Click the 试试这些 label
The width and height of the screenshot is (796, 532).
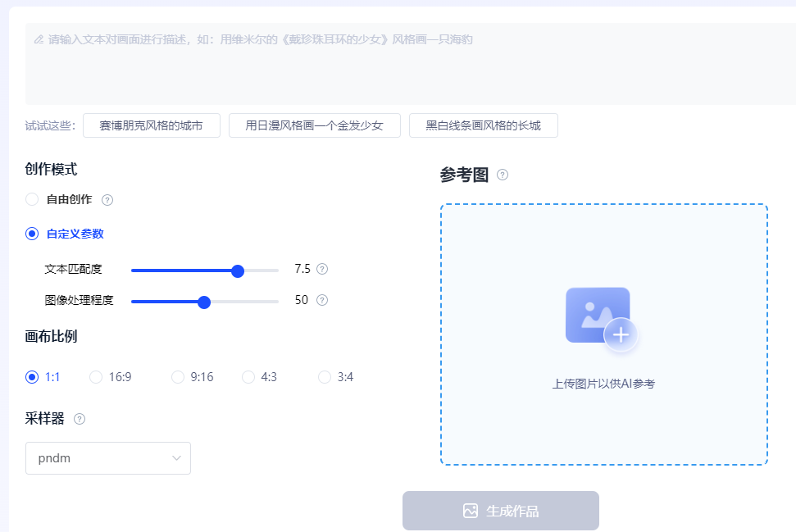click(50, 125)
